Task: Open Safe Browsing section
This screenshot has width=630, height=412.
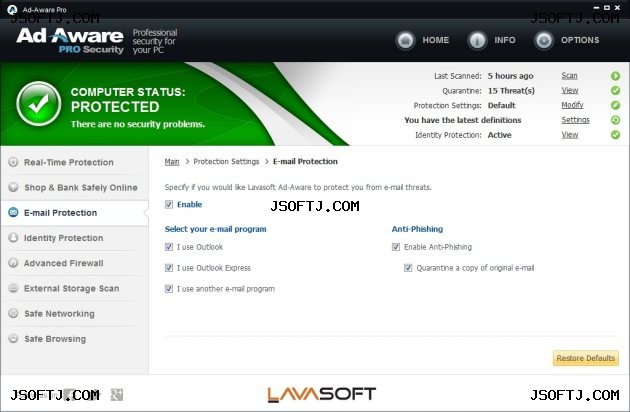Action: coord(75,339)
